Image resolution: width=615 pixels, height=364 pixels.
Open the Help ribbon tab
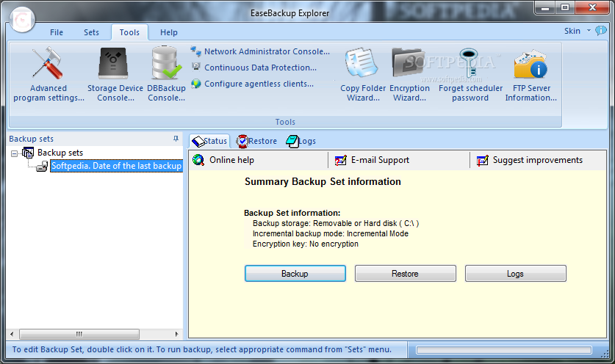point(169,32)
